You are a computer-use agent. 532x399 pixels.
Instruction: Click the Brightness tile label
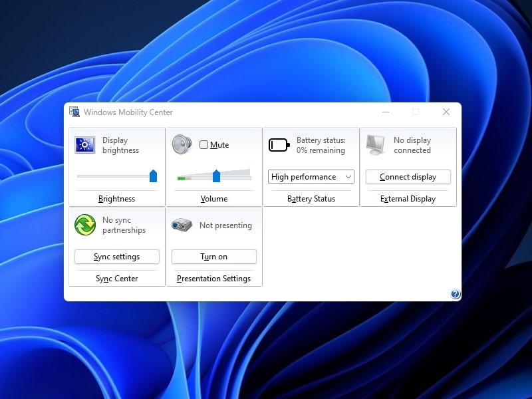point(117,199)
